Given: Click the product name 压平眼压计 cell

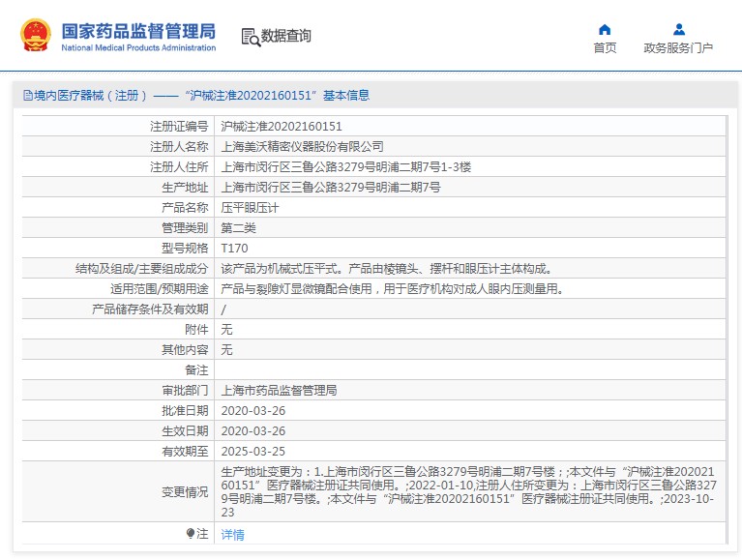Looking at the screenshot, I should 249,208.
